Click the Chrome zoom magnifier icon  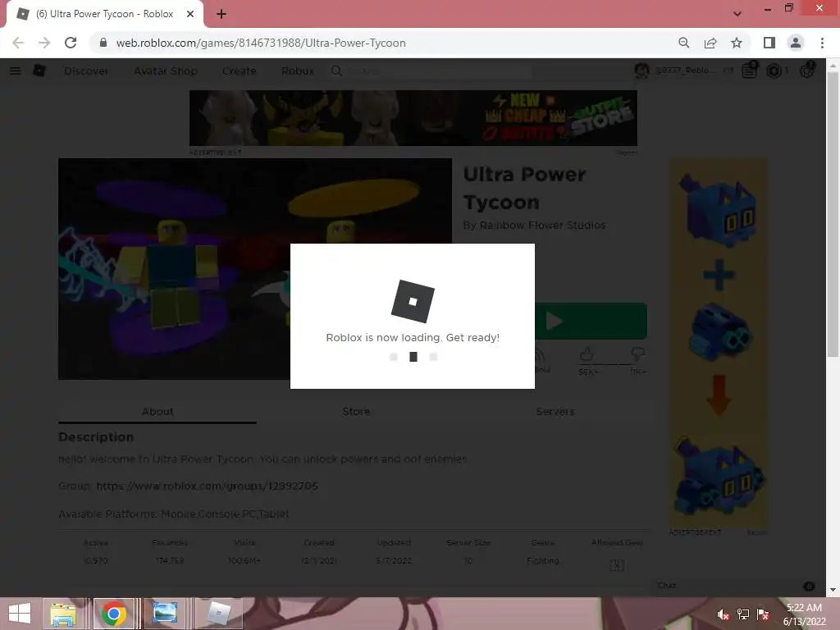[x=684, y=43]
